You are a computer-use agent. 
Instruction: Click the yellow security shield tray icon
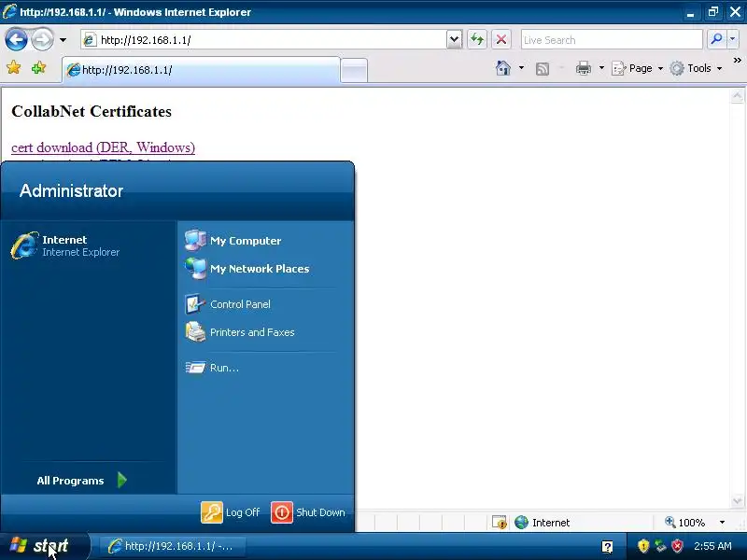[x=643, y=546]
